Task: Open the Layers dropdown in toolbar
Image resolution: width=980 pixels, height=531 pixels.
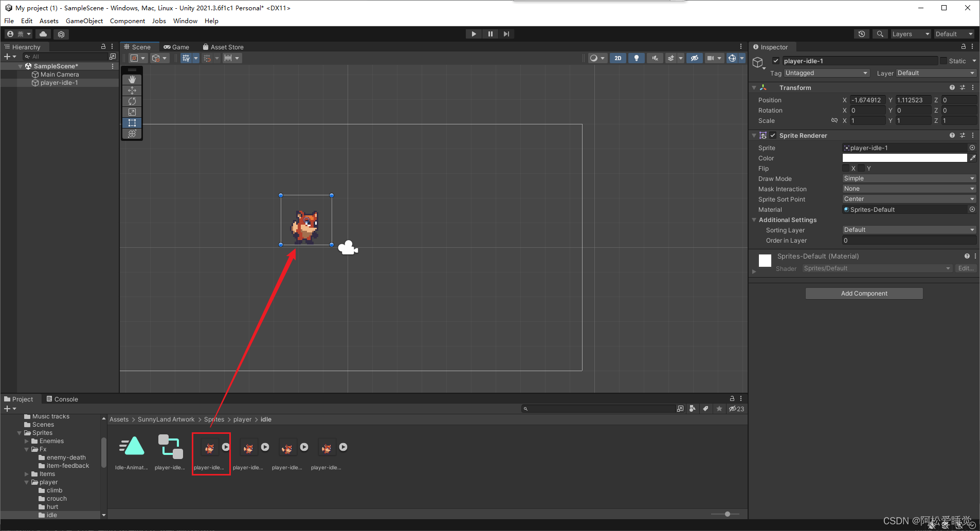Action: (911, 34)
